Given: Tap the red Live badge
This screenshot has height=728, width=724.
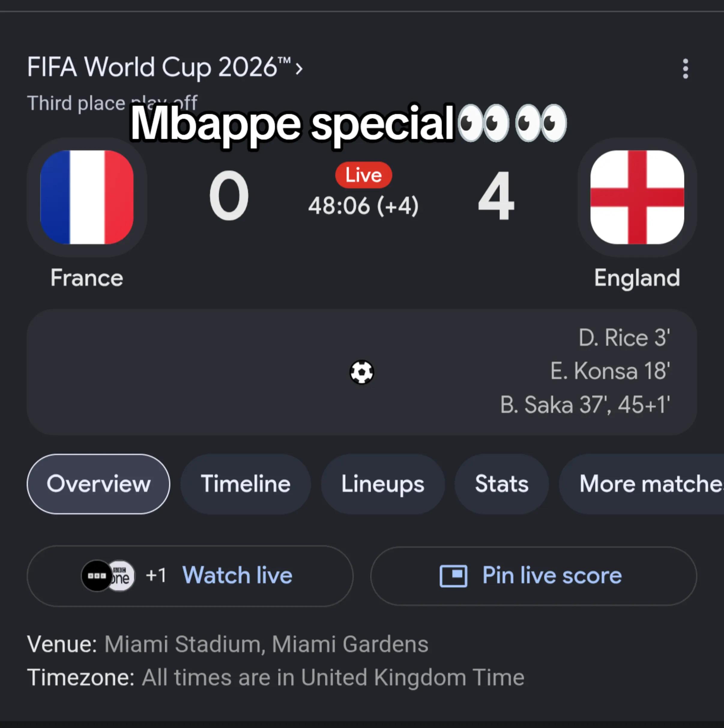Looking at the screenshot, I should [x=364, y=175].
